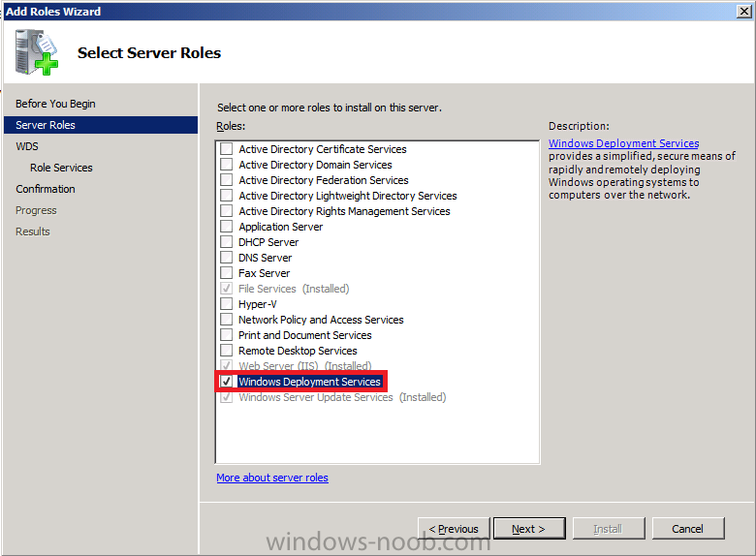This screenshot has height=556, width=756.
Task: Tick the Application Server checkbox
Action: pyautogui.click(x=226, y=226)
